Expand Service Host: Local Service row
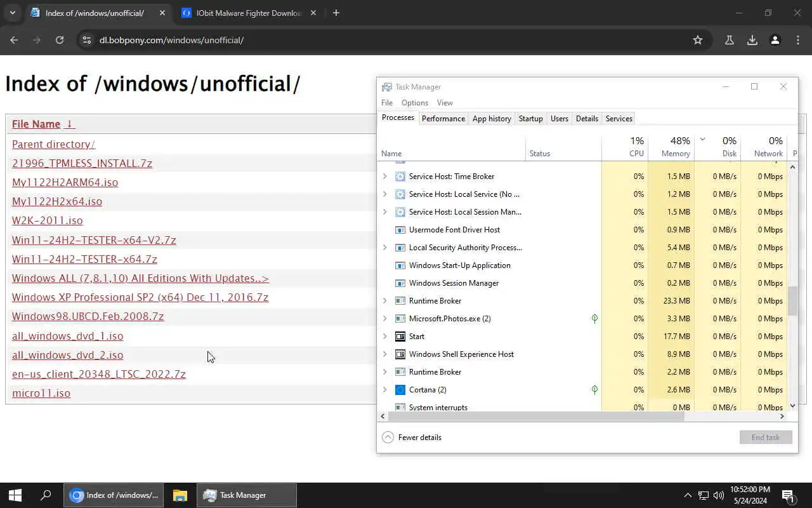This screenshot has width=812, height=508. click(384, 194)
